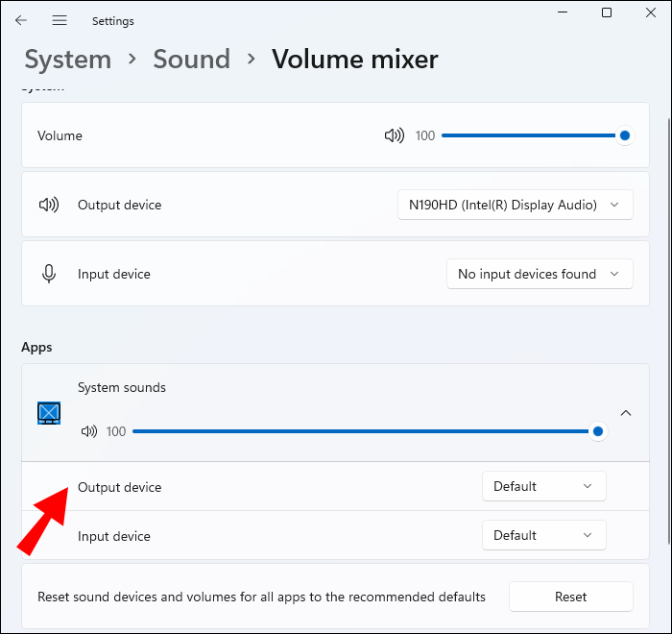The image size is (672, 634).
Task: Click the Output device speaker icon
Action: point(48,205)
